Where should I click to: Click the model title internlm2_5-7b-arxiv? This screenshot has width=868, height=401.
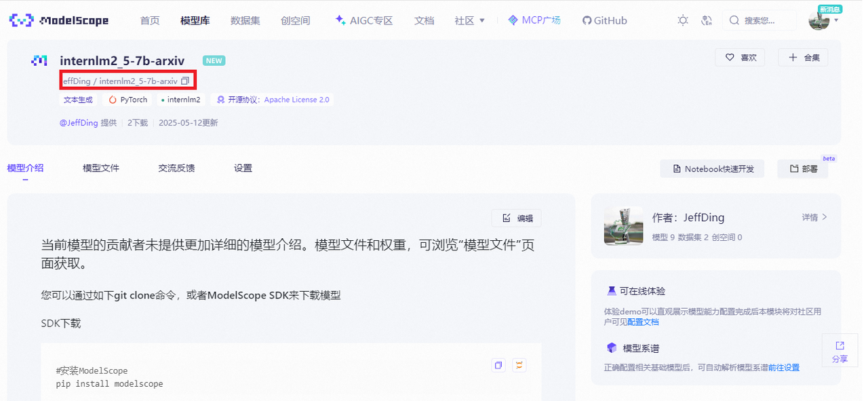click(122, 60)
